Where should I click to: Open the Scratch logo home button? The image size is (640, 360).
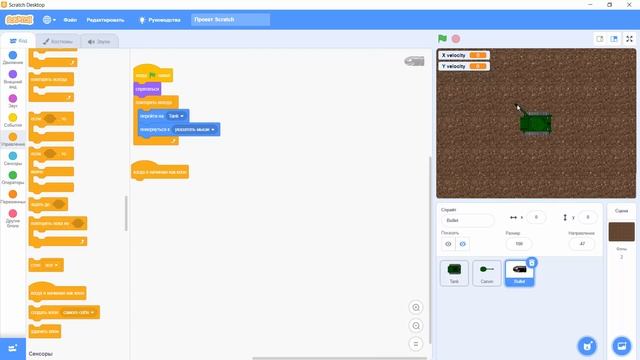click(x=19, y=20)
